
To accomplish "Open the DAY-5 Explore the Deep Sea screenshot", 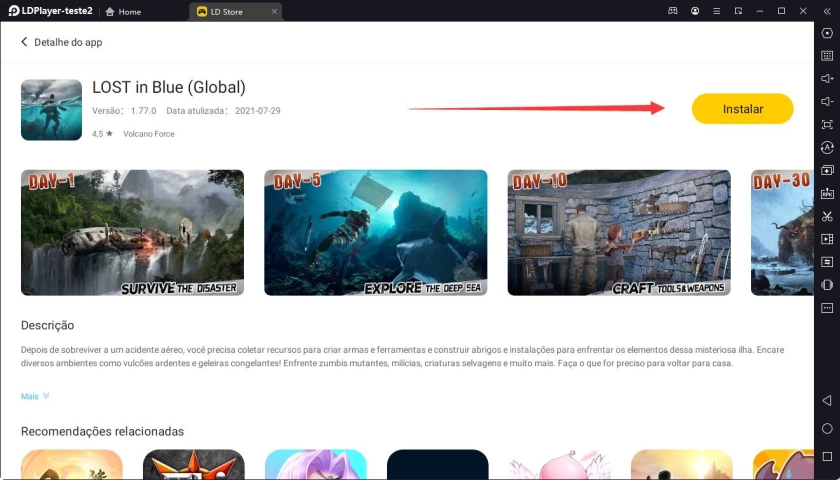I will pyautogui.click(x=376, y=232).
